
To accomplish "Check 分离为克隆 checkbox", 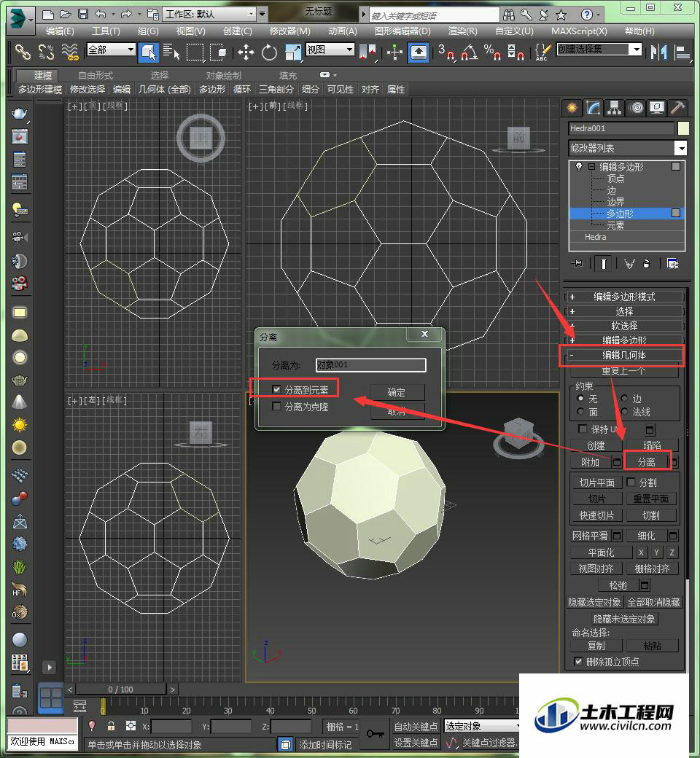I will pyautogui.click(x=276, y=407).
